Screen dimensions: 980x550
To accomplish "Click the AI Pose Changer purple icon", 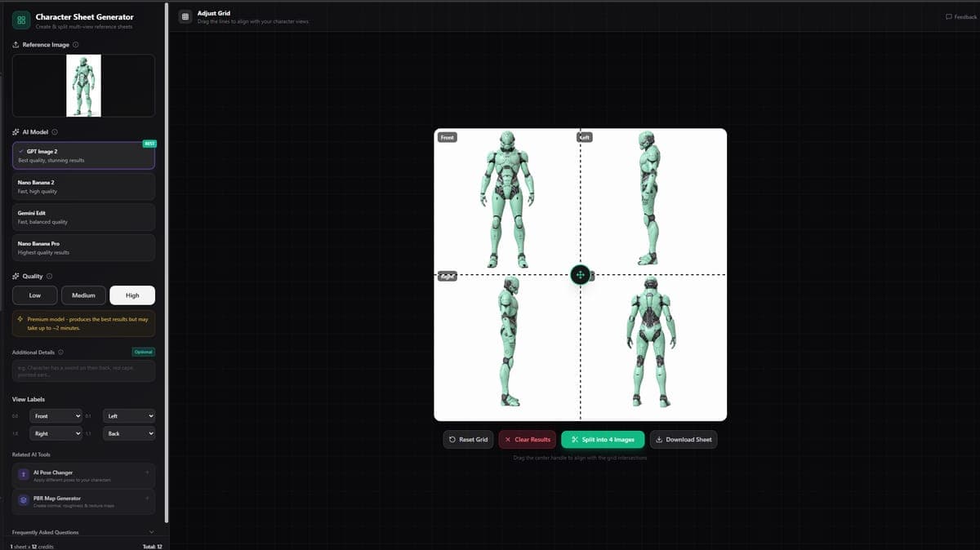I will click(x=24, y=476).
